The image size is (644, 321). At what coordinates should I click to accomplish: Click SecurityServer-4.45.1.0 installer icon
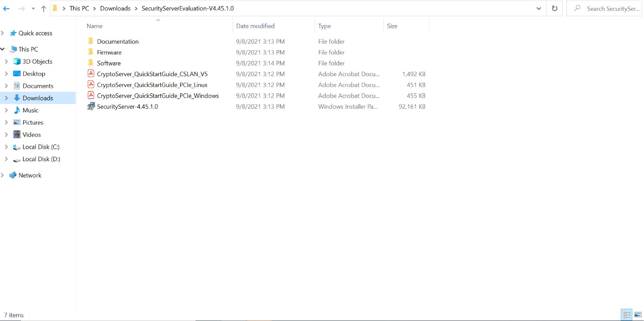[91, 106]
